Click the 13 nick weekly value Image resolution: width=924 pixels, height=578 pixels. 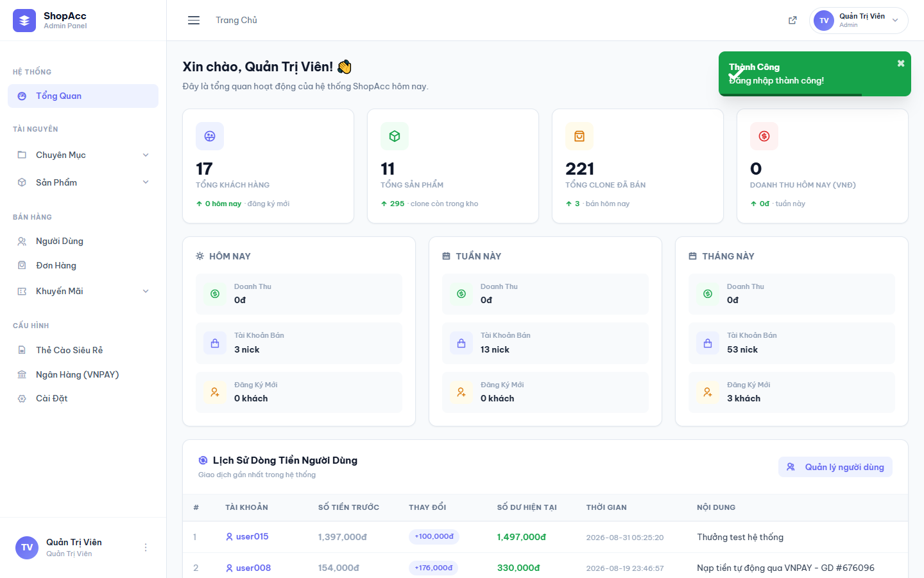point(495,349)
